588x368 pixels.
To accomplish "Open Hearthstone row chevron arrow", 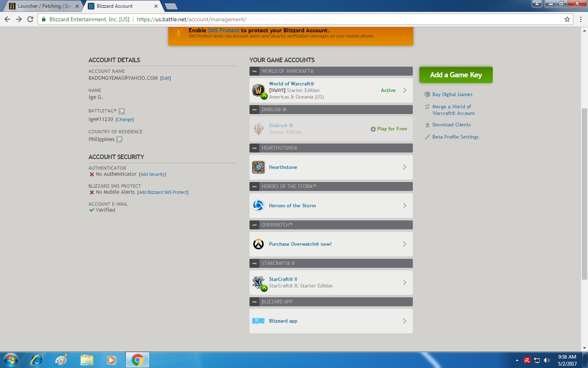I will [x=405, y=167].
